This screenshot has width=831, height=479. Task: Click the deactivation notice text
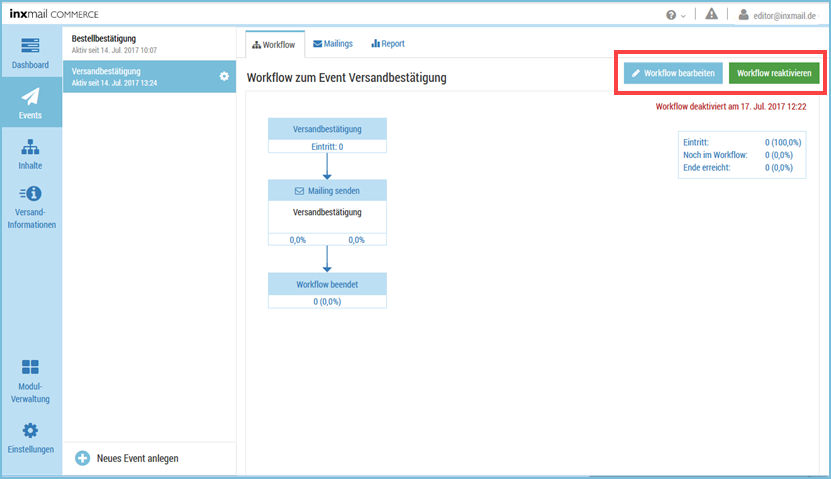[731, 107]
